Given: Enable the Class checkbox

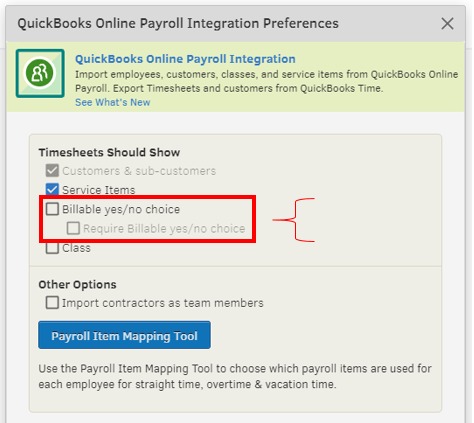Looking at the screenshot, I should click(x=52, y=248).
